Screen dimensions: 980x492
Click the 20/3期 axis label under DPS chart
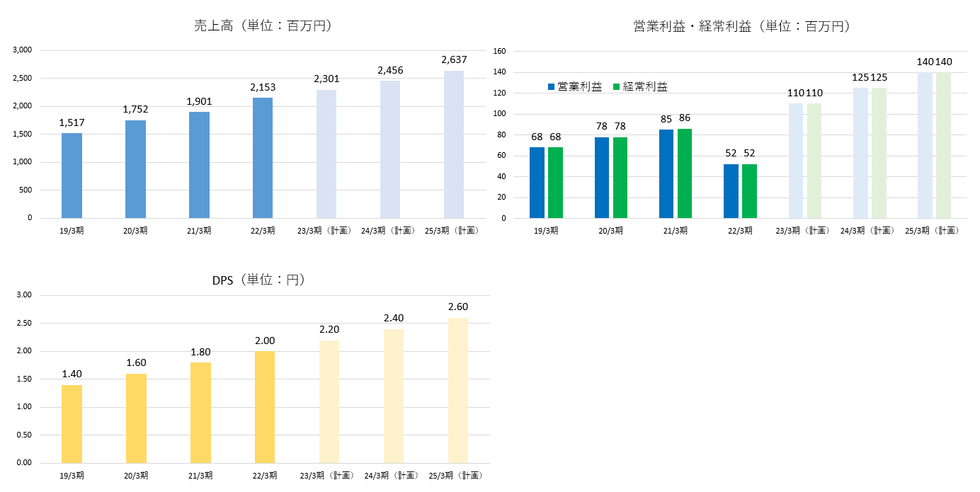tap(136, 475)
